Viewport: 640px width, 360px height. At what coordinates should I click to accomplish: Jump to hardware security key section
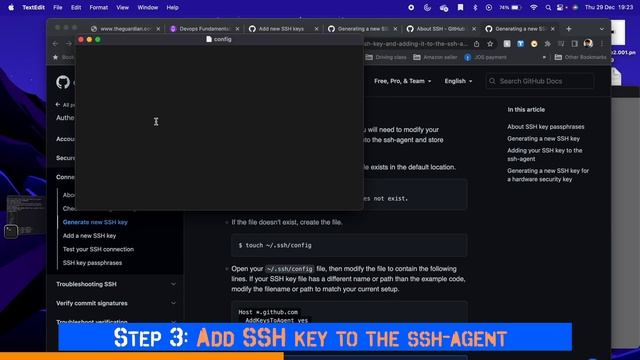click(548, 175)
